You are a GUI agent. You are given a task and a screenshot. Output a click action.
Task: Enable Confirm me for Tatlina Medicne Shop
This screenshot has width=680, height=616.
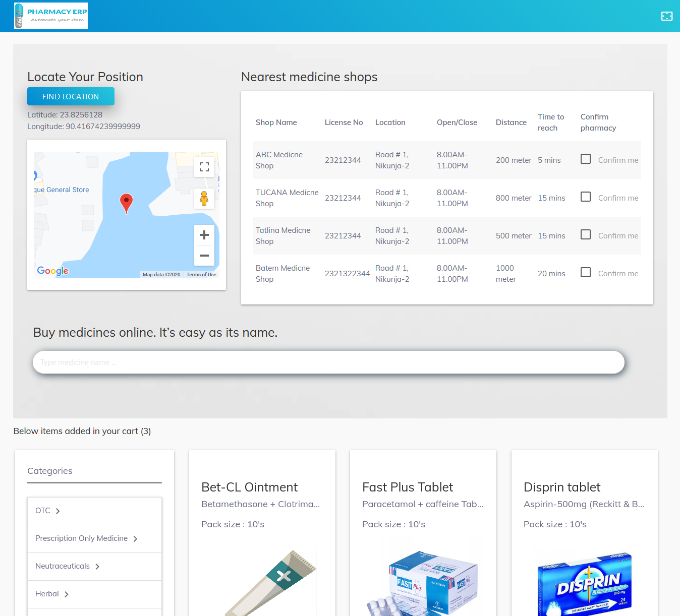[x=586, y=234]
